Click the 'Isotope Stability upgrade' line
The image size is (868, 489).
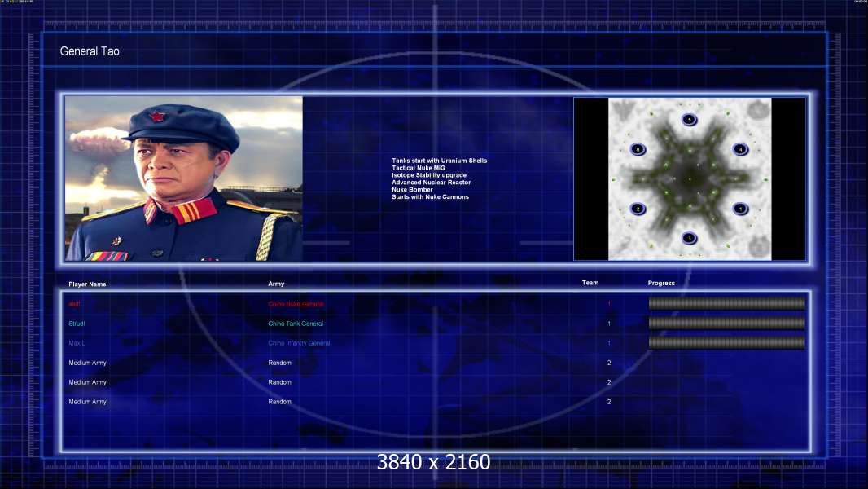coord(429,175)
